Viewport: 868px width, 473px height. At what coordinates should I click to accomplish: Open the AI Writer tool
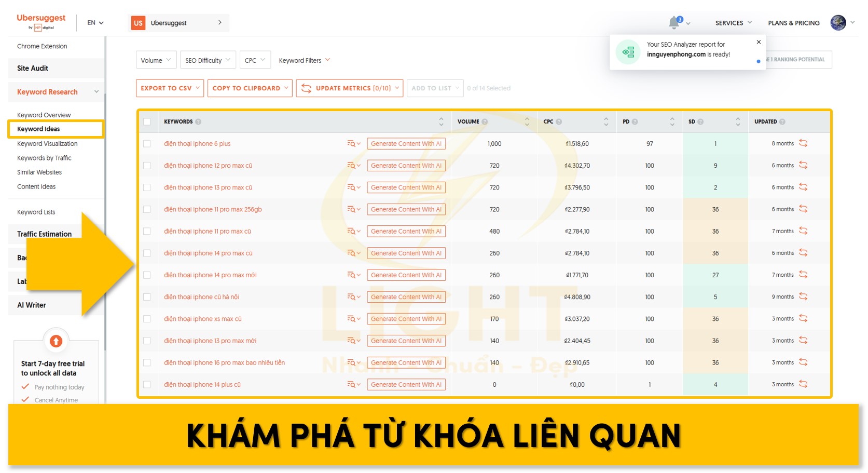[32, 305]
